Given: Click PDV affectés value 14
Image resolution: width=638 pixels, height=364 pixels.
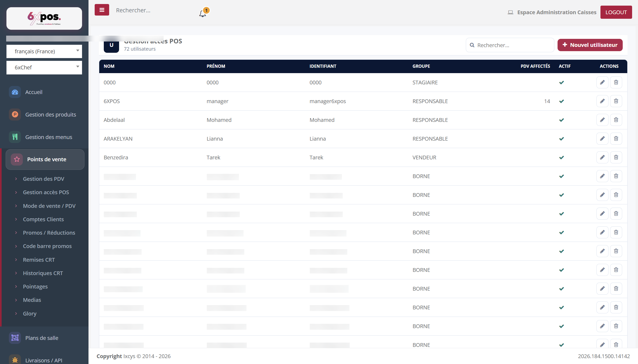Looking at the screenshot, I should tap(547, 101).
